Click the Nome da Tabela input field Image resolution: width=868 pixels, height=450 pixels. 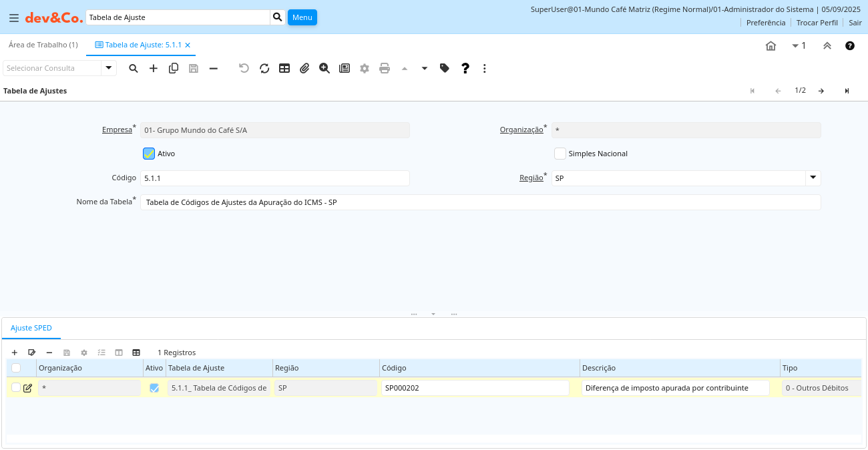[480, 202]
